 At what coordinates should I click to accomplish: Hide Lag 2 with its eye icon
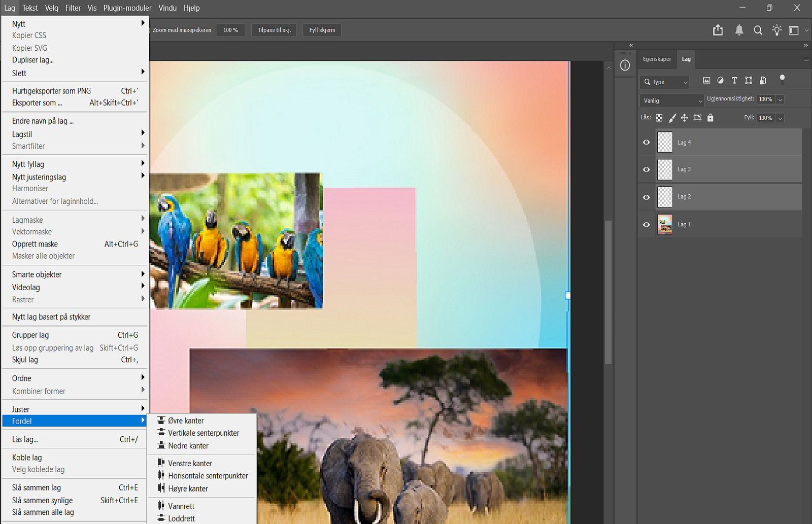click(647, 197)
